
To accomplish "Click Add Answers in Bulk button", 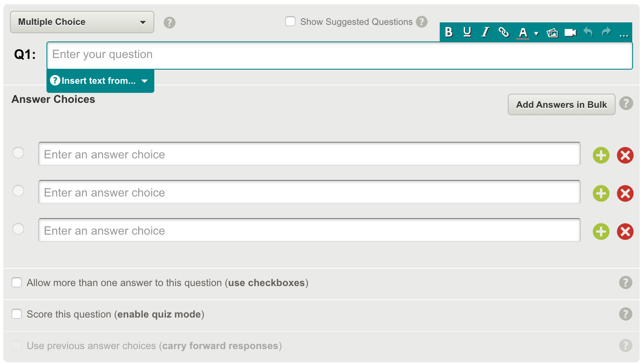I will (561, 104).
